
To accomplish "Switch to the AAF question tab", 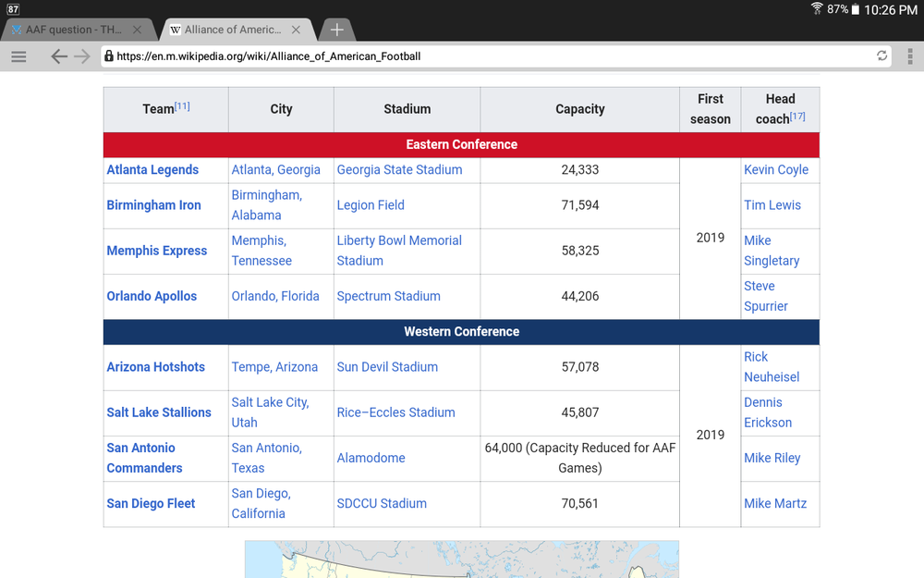I will (x=74, y=30).
